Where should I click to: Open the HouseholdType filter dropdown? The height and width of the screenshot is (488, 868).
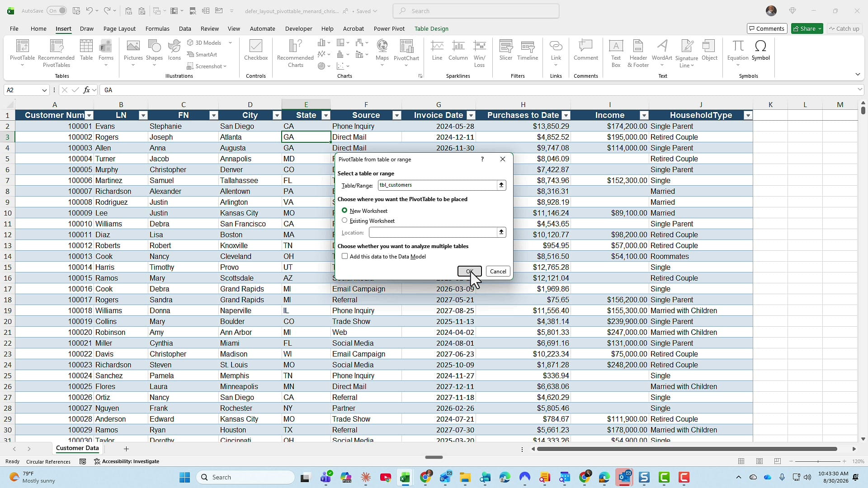tap(748, 115)
